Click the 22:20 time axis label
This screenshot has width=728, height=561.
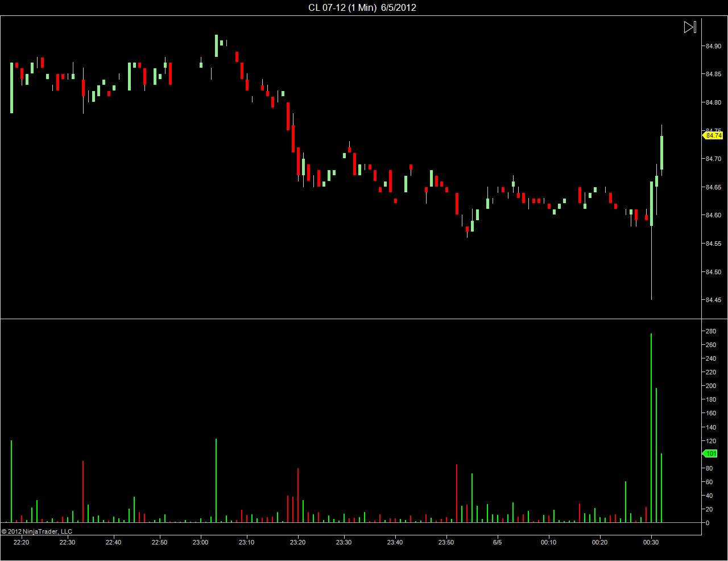pyautogui.click(x=21, y=542)
